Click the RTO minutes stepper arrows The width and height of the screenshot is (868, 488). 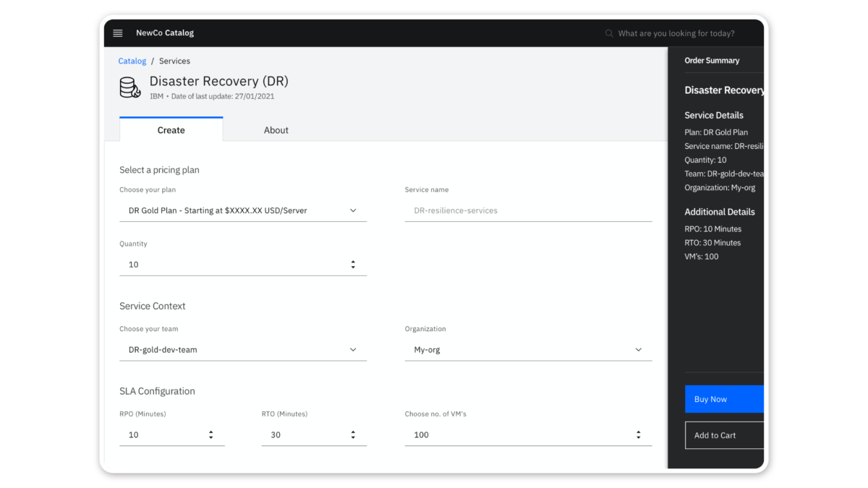tap(353, 435)
